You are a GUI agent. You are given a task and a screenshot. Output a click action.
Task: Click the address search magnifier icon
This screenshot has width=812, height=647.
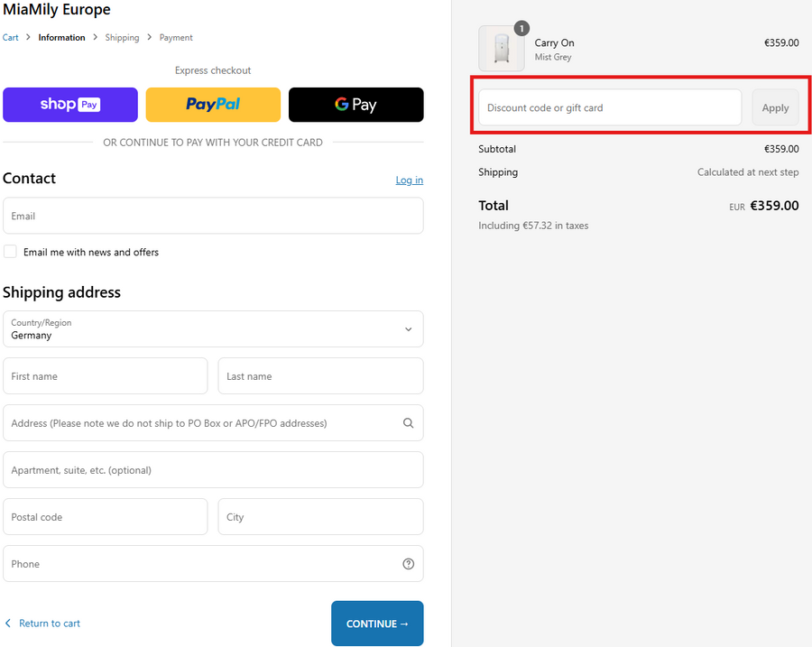[408, 423]
